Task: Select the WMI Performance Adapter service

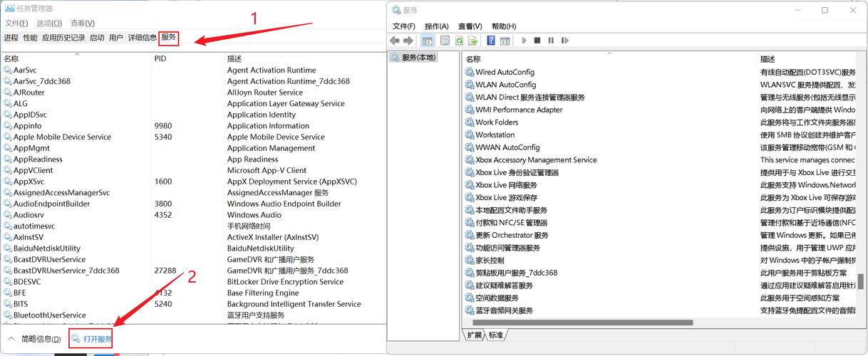Action: 659,110
